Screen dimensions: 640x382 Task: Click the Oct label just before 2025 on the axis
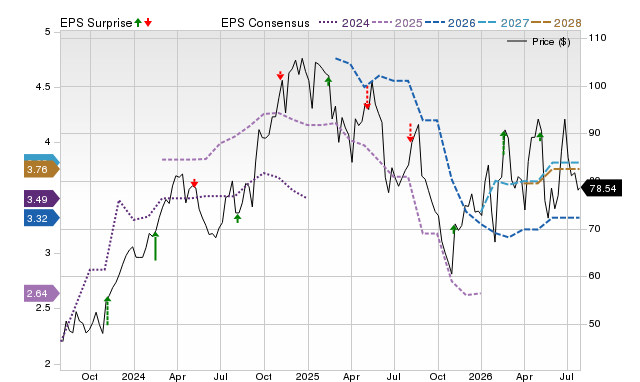264,376
